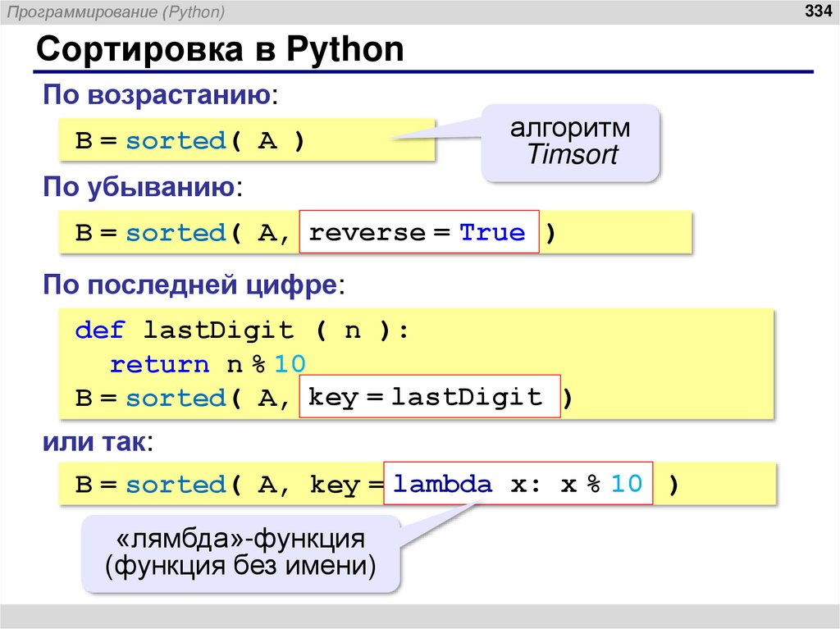The height and width of the screenshot is (629, 840).
Task: Click the True keyword in the reverse box
Action: pos(493,232)
